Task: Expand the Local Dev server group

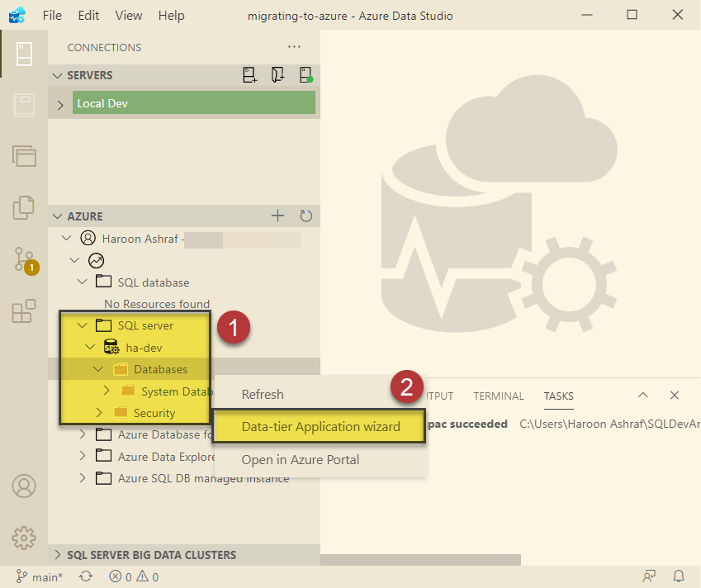Action: [60, 105]
